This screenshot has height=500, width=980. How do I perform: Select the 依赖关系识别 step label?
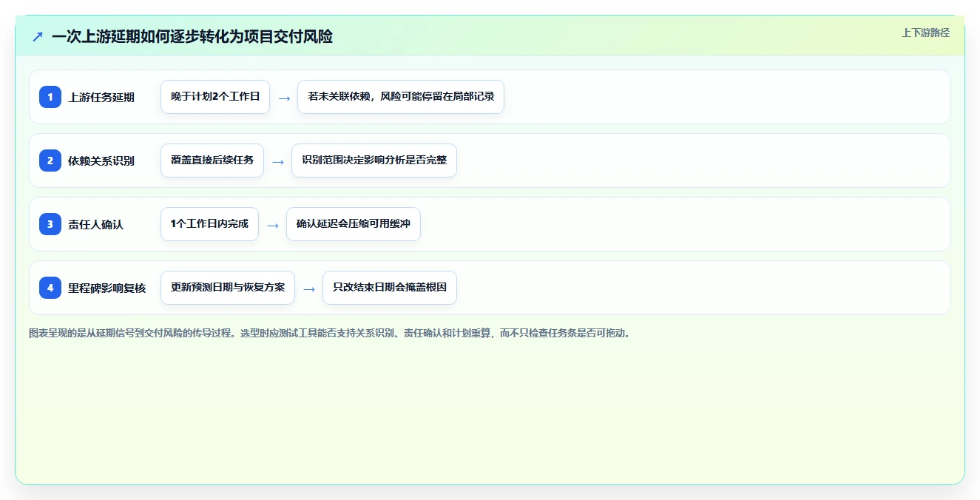coord(101,161)
